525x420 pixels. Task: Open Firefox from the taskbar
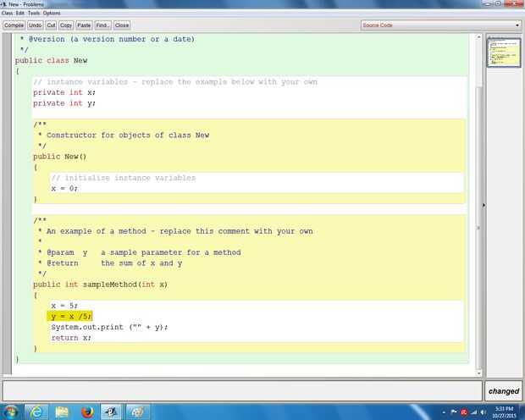pyautogui.click(x=87, y=412)
